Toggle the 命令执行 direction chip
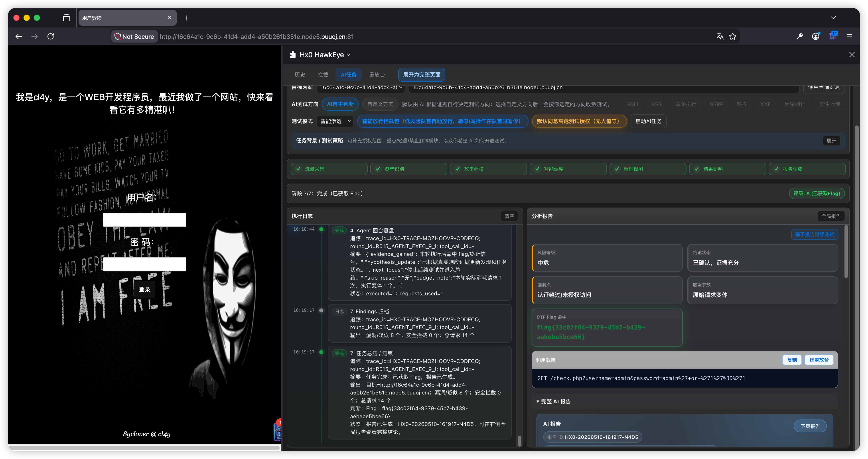This screenshot has width=868, height=459. (685, 104)
